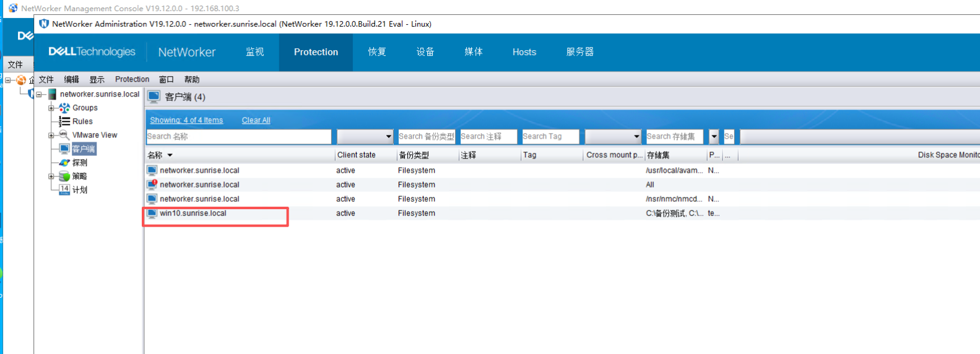Click the client icon with red alert badge

[152, 184]
